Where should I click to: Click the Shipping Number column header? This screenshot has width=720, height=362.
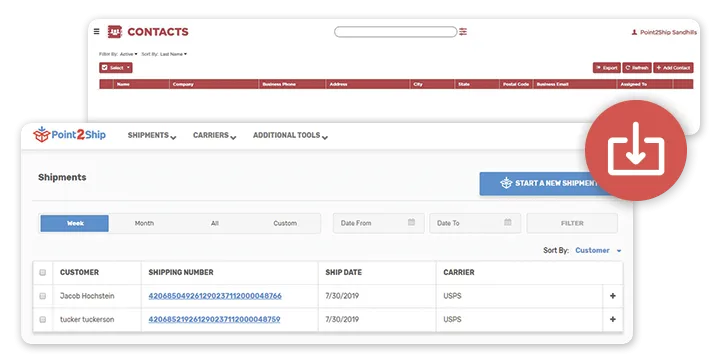coord(181,272)
